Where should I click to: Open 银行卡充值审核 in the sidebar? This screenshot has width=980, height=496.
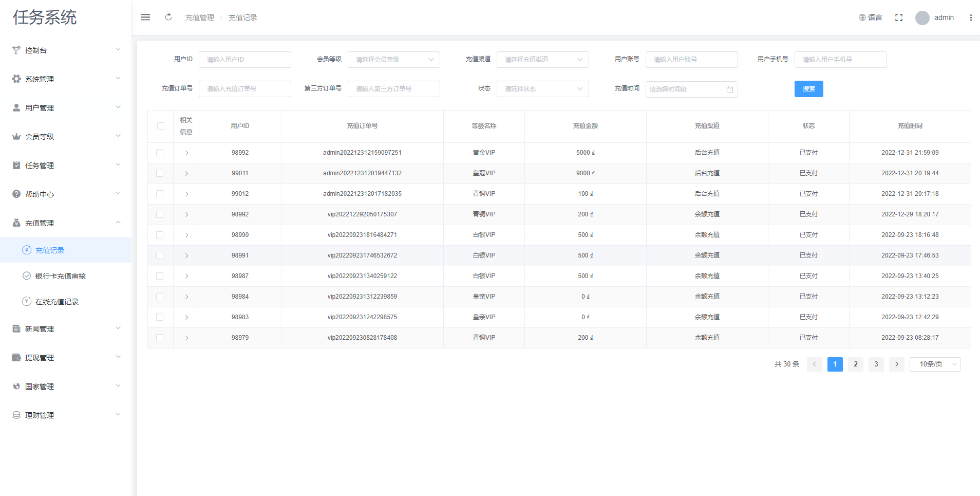60,276
